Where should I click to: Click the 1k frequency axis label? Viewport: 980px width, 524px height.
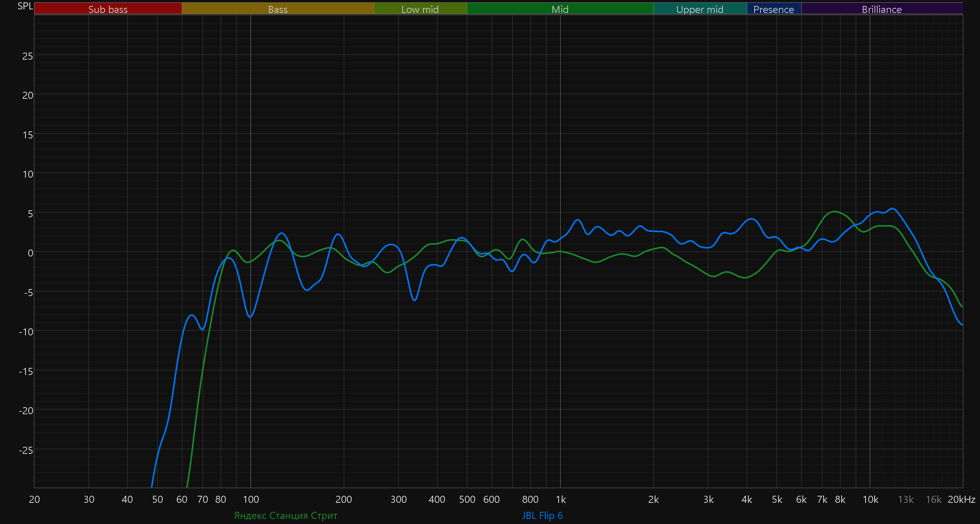pos(561,499)
